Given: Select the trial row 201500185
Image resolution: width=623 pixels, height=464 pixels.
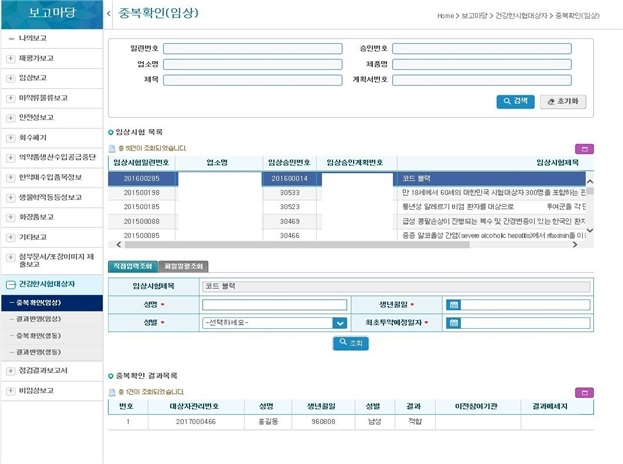Looking at the screenshot, I should pos(347,207).
